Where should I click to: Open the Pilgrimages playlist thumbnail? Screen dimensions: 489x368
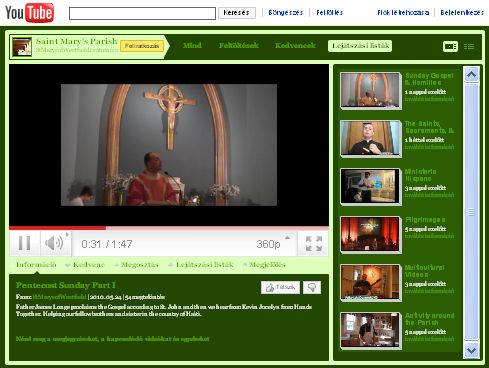371,234
